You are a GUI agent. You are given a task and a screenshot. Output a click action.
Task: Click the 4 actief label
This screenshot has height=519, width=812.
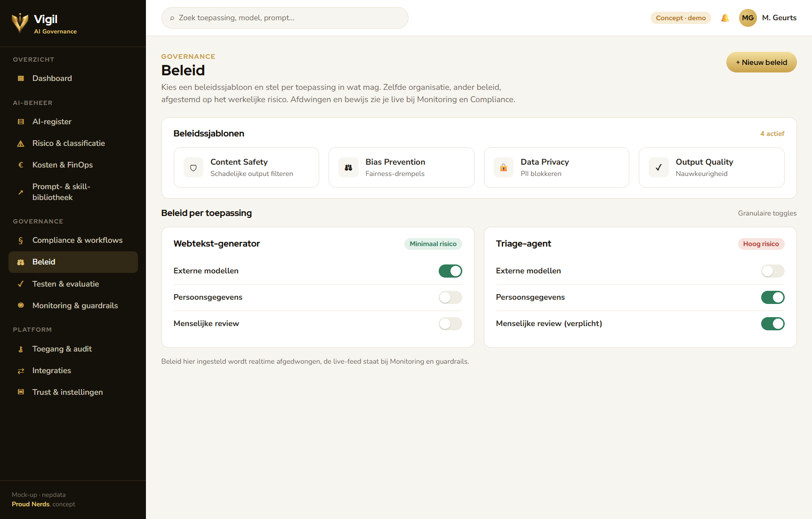click(772, 134)
